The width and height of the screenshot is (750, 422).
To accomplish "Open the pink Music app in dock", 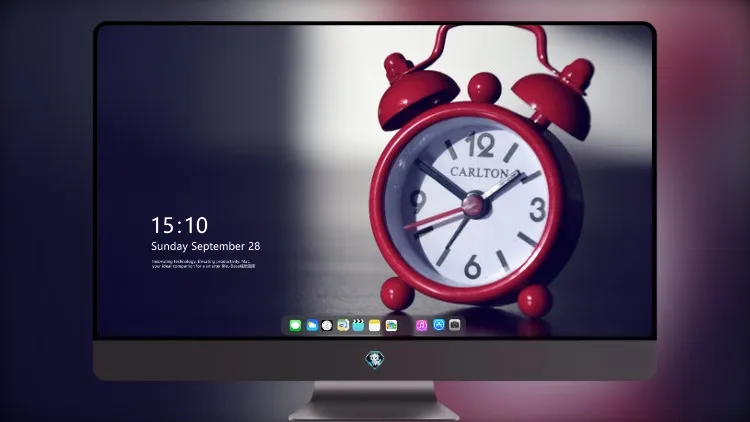I will point(421,325).
